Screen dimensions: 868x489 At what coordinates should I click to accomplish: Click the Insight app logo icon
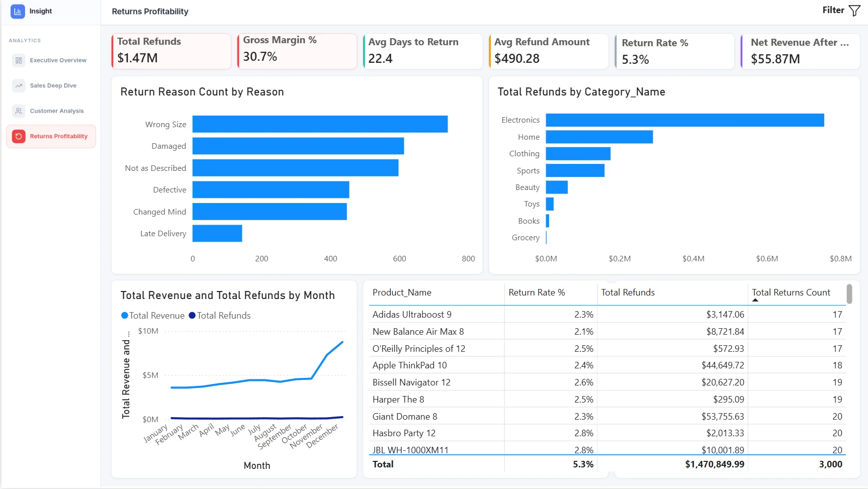pos(18,11)
